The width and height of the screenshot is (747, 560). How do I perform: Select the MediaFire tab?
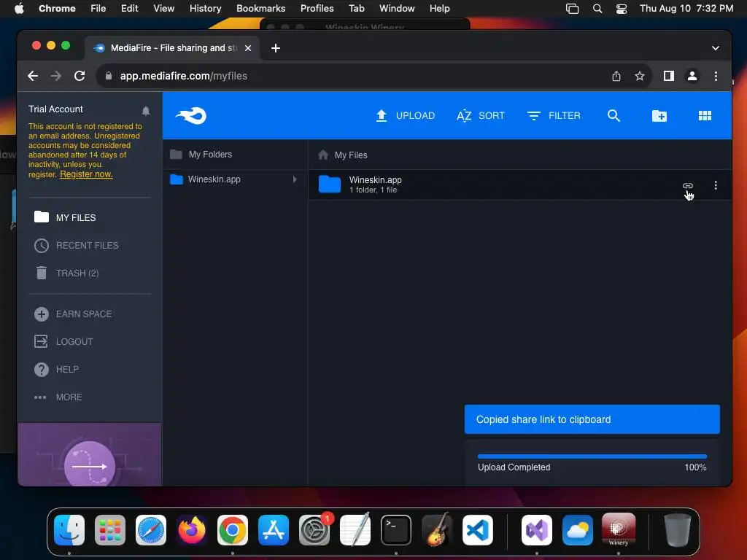(172, 48)
